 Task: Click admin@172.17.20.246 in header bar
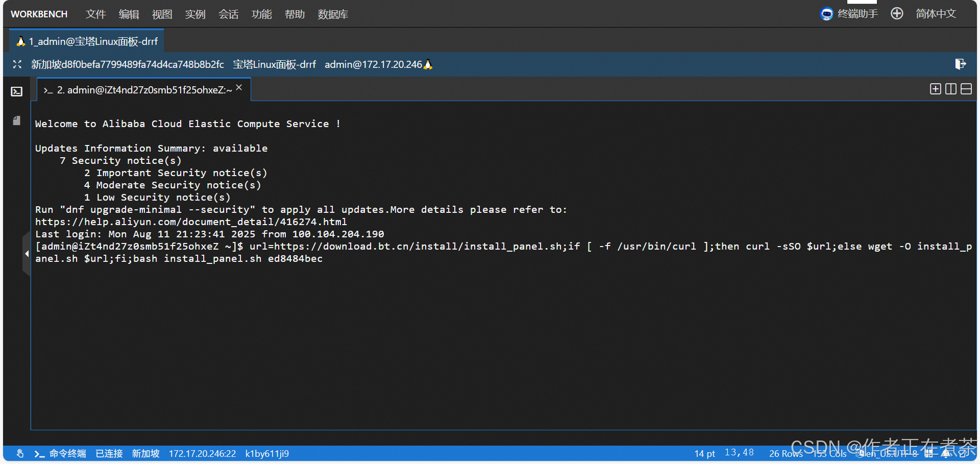click(374, 64)
